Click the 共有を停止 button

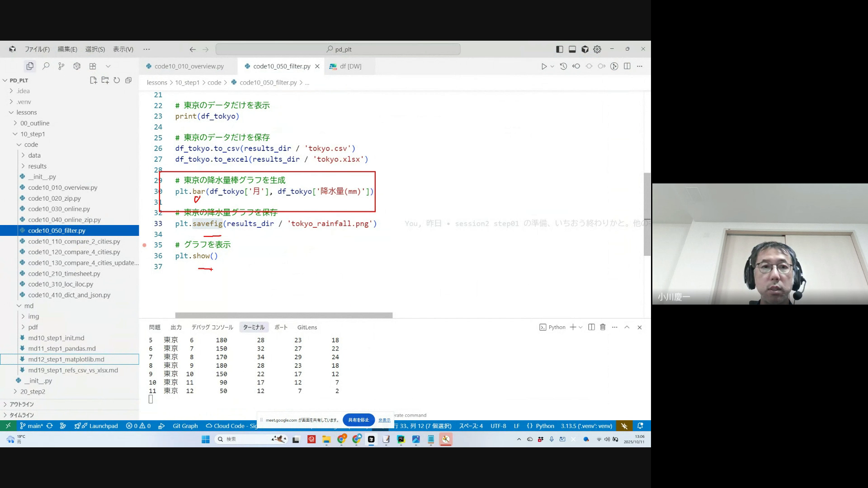click(359, 420)
